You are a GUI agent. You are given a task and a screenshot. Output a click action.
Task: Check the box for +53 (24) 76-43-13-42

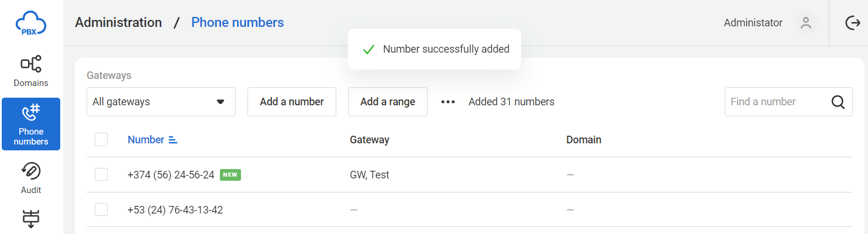(x=101, y=209)
